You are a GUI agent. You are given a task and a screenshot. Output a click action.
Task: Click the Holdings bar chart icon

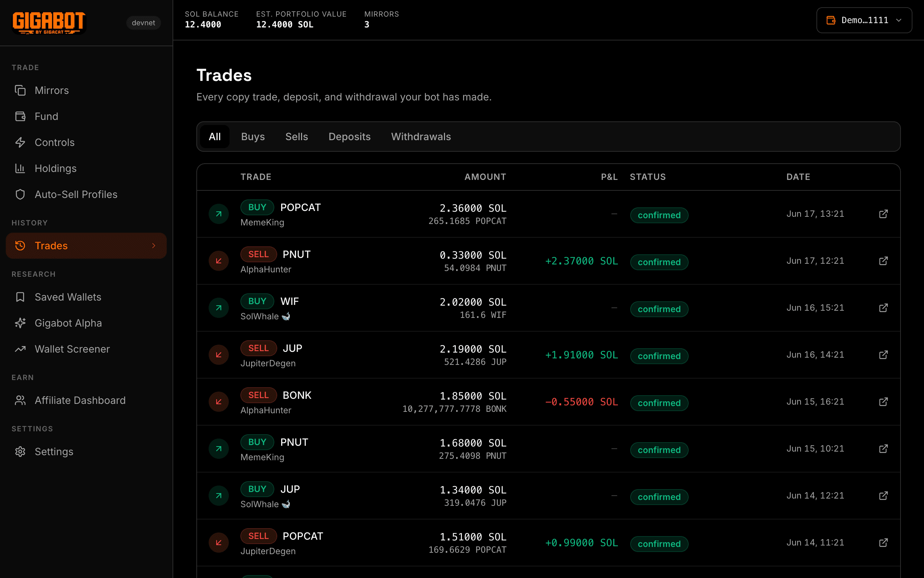click(x=20, y=168)
